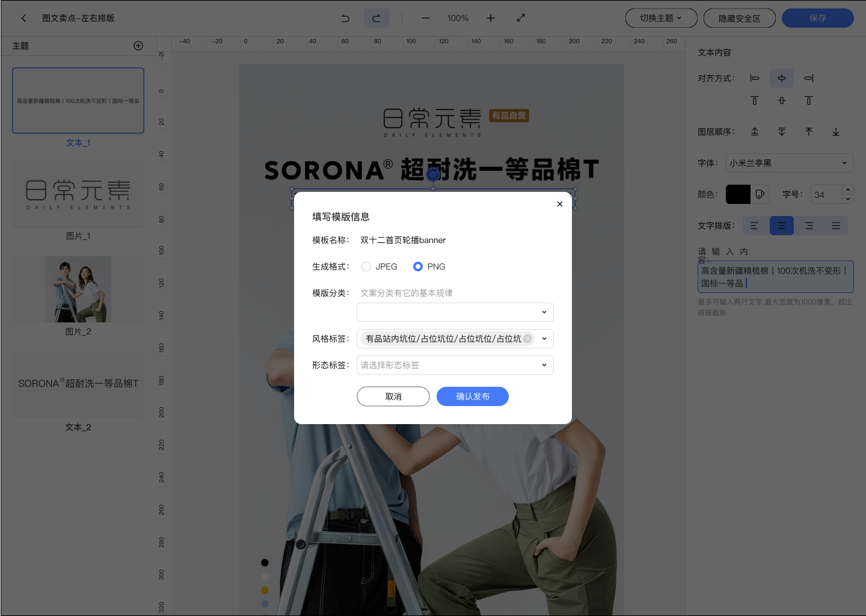Open the 字体 font dropdown
Image resolution: width=866 pixels, height=616 pixels.
790,163
